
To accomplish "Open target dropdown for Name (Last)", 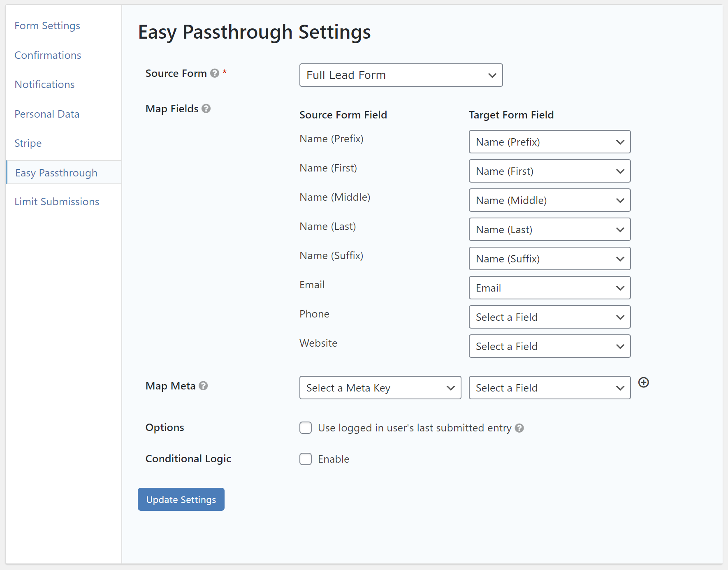I will tap(549, 229).
